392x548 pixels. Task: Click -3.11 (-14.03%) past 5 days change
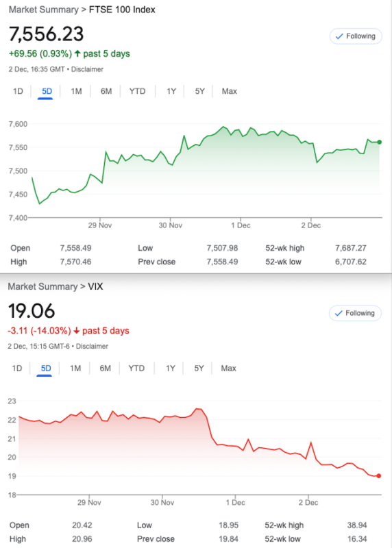point(69,331)
